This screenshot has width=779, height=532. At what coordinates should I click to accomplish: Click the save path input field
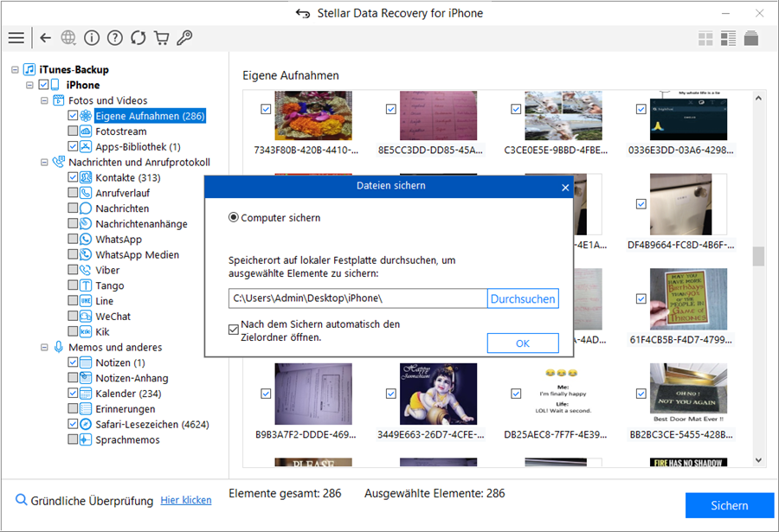[357, 298]
